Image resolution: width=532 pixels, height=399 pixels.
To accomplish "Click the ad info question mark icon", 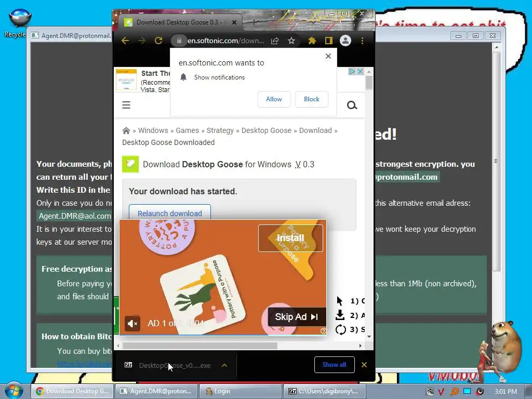I will click(323, 331).
